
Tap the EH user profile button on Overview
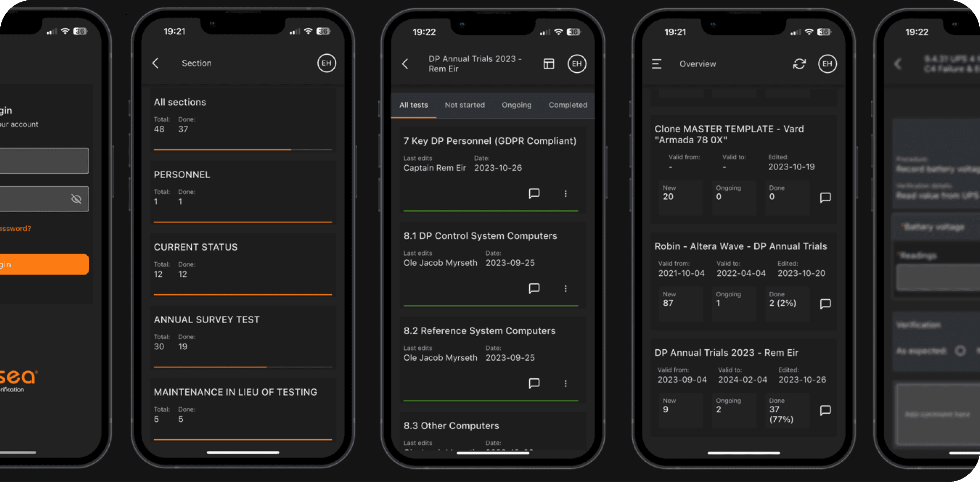[826, 63]
